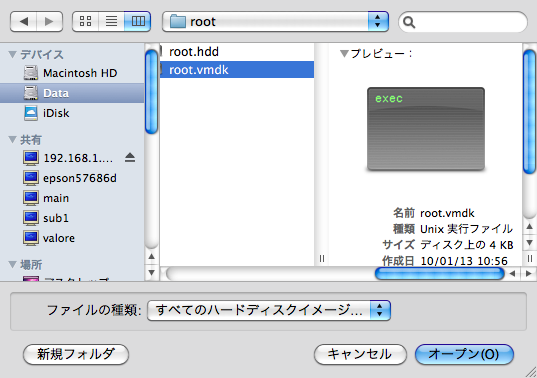Click the sidebar vertical scrollbar thumb
The height and width of the screenshot is (378, 537).
click(151, 91)
